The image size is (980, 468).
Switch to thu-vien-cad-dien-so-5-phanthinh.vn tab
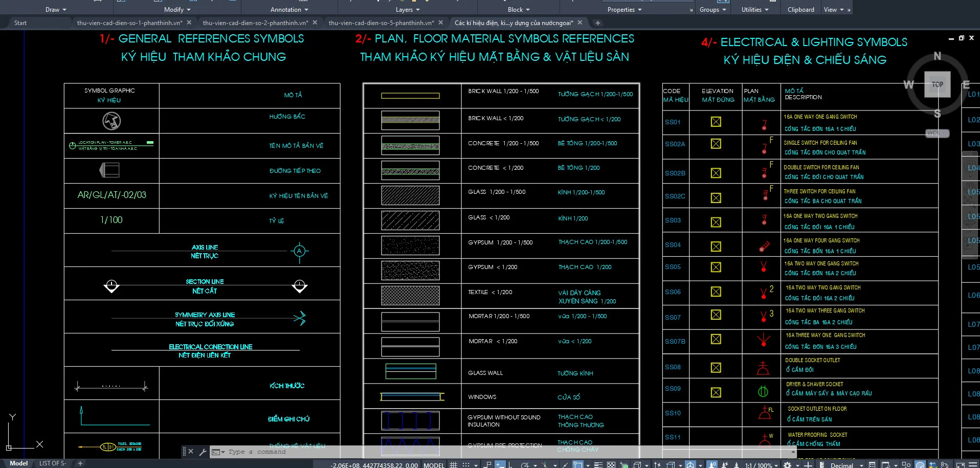click(381, 23)
